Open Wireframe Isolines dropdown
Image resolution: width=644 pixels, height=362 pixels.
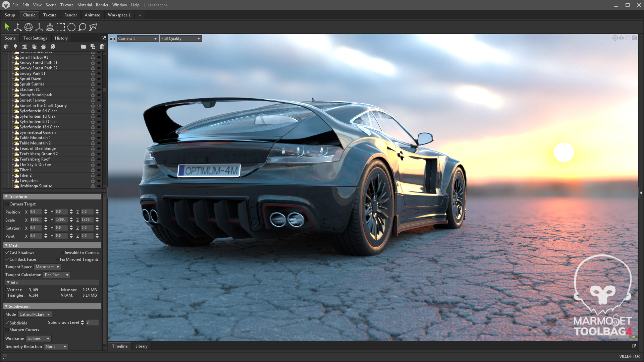[38, 339]
